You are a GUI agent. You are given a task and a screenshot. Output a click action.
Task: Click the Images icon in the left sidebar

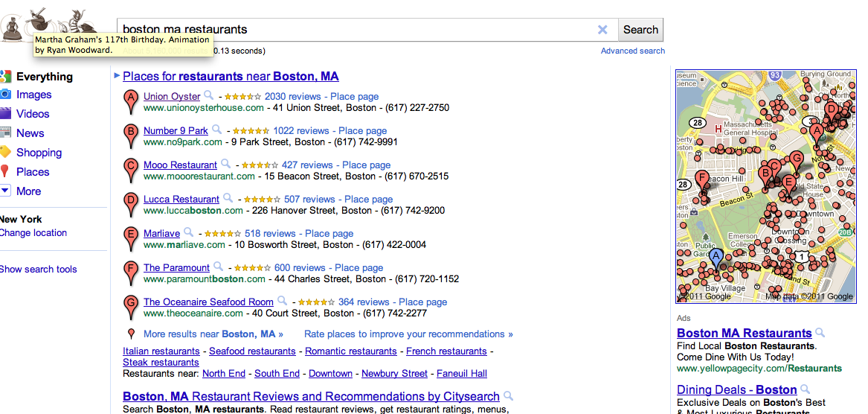5,95
